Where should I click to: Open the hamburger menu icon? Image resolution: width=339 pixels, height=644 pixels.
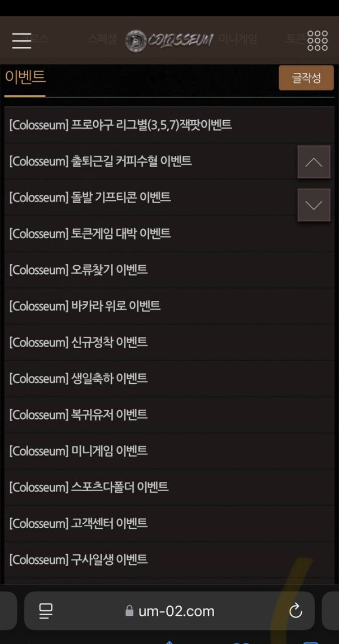click(x=22, y=41)
